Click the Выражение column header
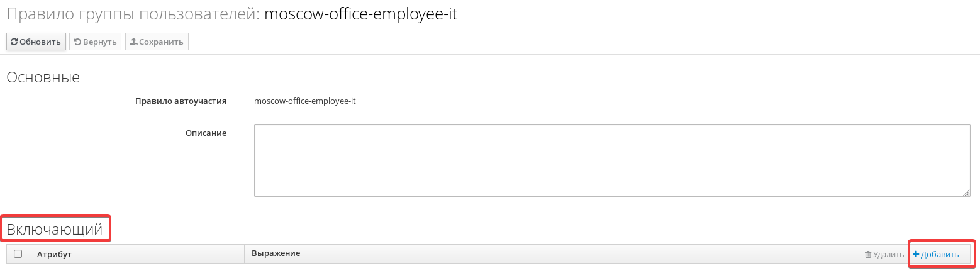 coord(276,253)
